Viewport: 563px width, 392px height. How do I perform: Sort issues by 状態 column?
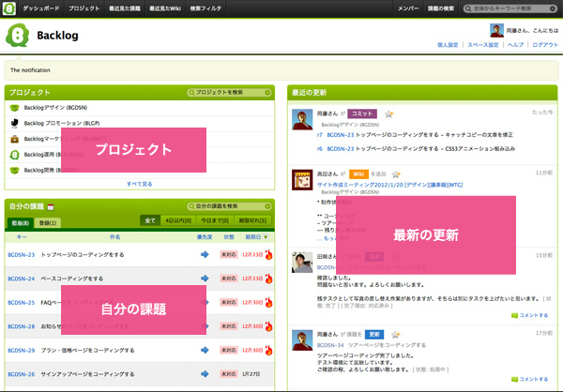229,237
